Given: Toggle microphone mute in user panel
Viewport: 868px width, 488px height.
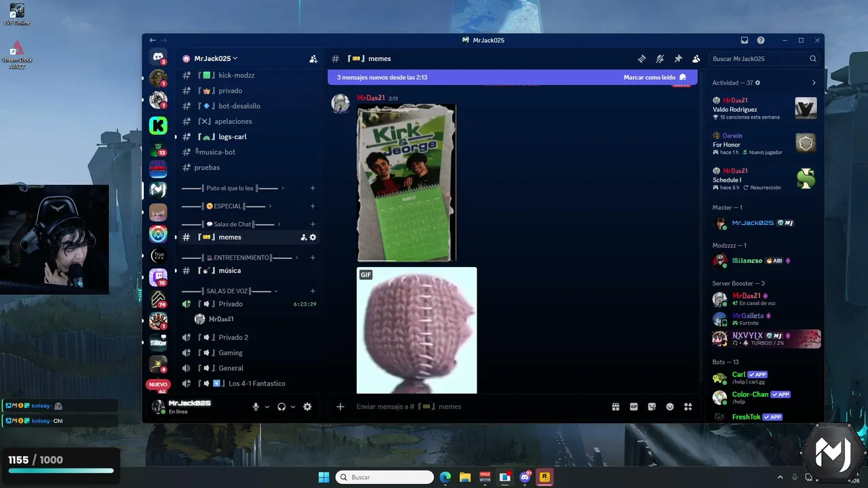Looking at the screenshot, I should 256,407.
